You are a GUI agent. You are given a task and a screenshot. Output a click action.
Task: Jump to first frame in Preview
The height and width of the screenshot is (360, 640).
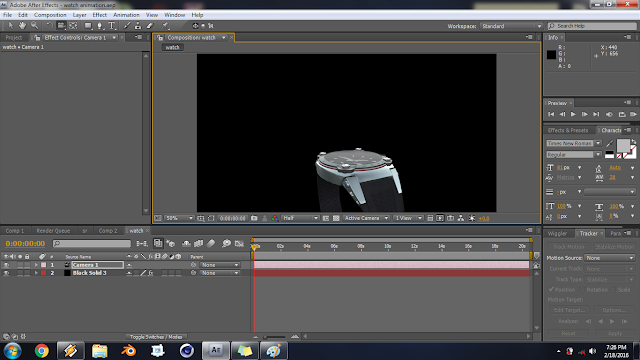[551, 114]
